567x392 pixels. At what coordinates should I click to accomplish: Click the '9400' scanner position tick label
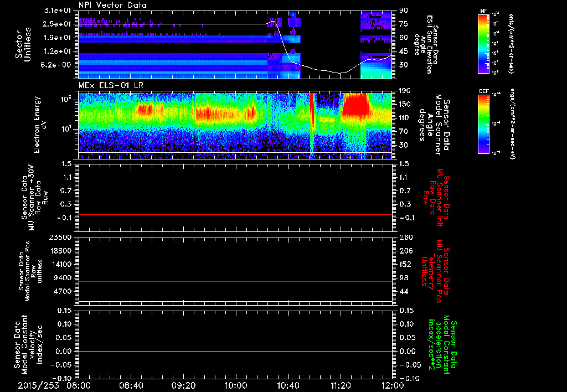point(63,278)
